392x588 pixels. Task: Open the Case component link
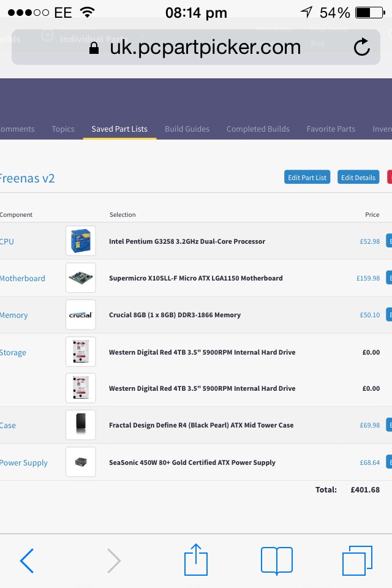coord(8,426)
